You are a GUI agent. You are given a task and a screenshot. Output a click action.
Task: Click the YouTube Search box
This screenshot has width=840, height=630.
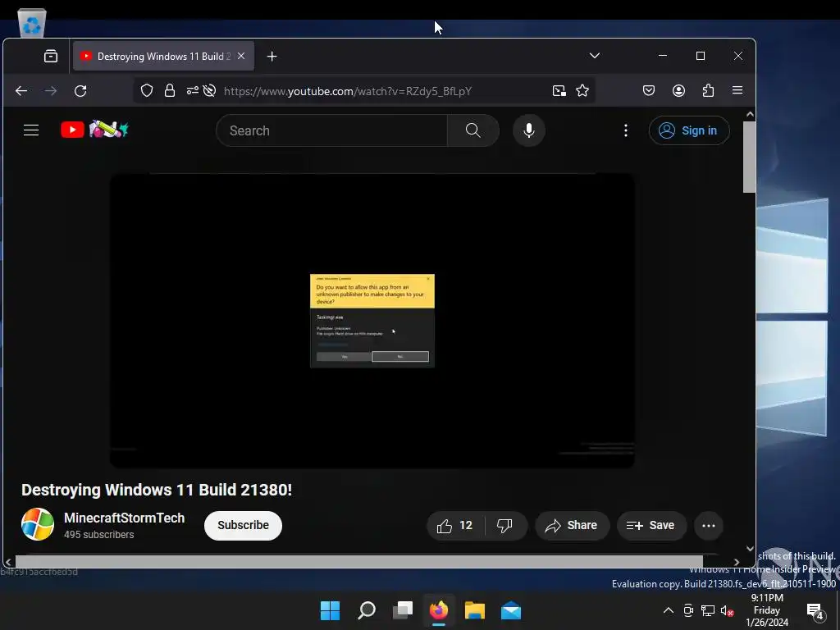(x=332, y=130)
